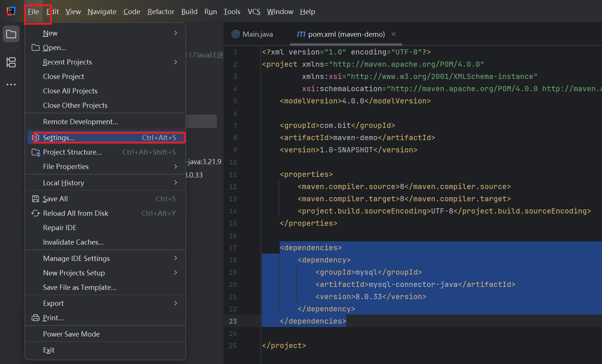Viewport: 602px width, 364px height.
Task: Click line number 23 in gutter
Action: tap(233, 321)
